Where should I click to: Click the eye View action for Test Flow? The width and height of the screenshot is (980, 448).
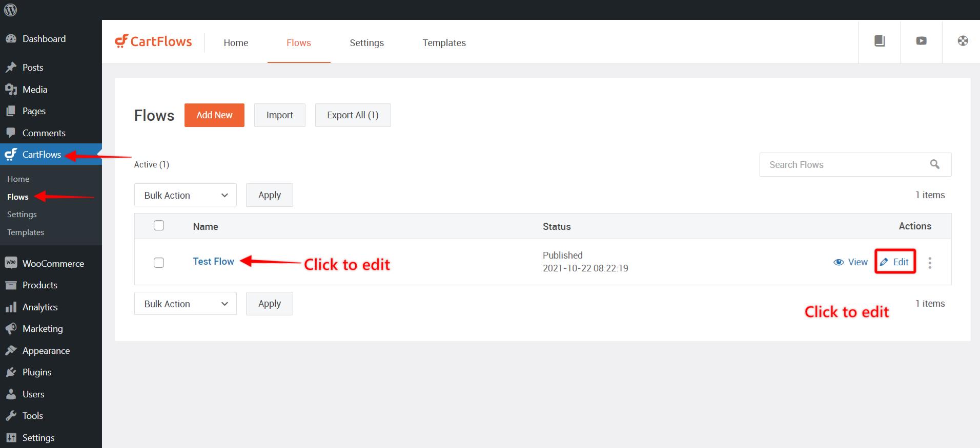pyautogui.click(x=851, y=262)
